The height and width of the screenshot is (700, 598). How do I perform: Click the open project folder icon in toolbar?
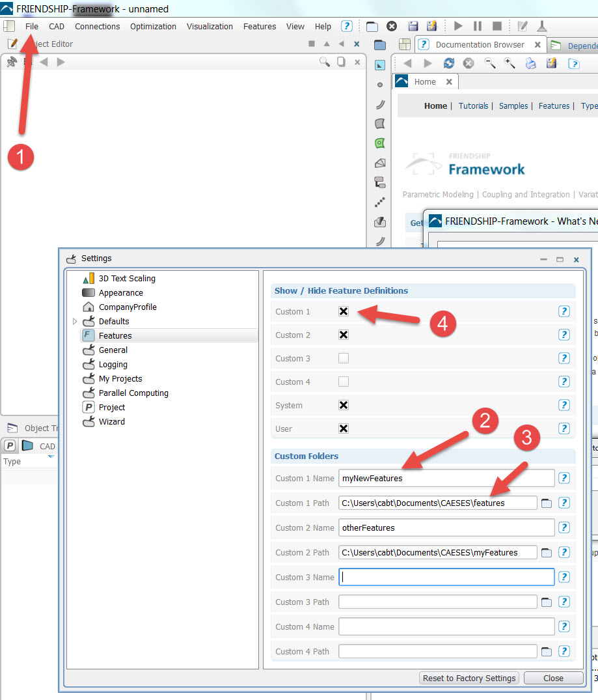click(372, 26)
